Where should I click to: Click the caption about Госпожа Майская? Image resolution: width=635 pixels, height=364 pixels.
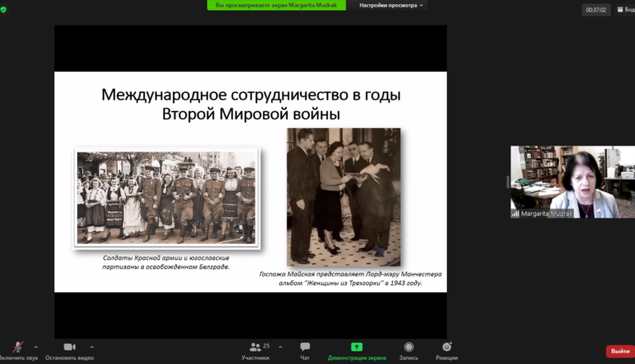(x=351, y=279)
